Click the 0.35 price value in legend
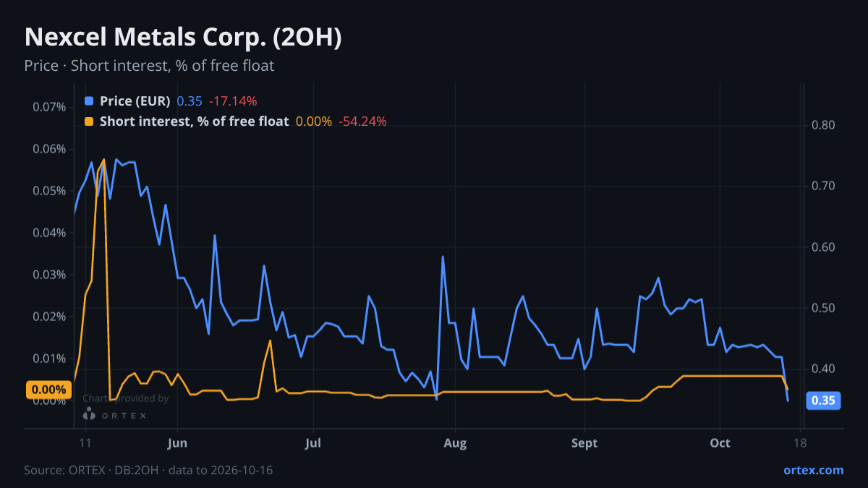Screen dimensions: 868x488 click(x=190, y=101)
